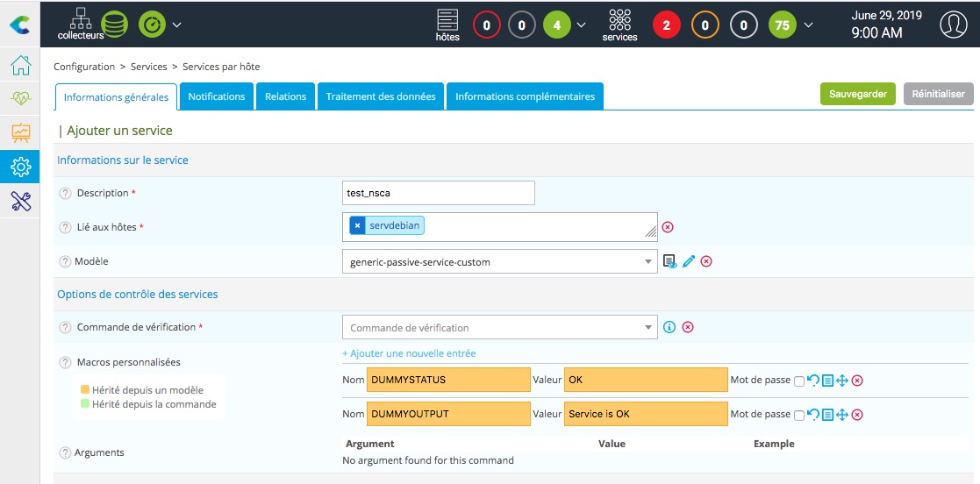Open the Traitement des données tab
The image size is (980, 484).
click(x=381, y=96)
